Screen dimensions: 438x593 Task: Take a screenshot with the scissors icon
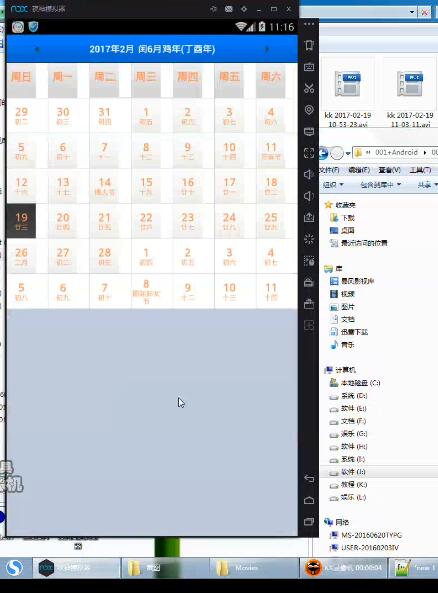point(309,88)
